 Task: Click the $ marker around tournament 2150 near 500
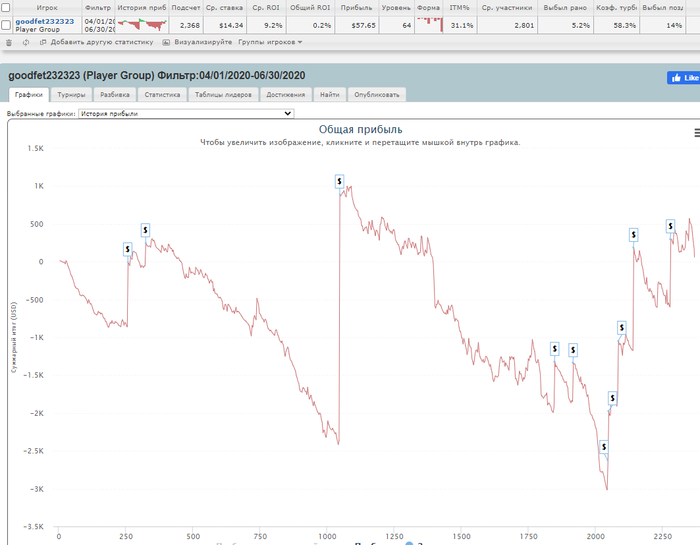tap(633, 235)
